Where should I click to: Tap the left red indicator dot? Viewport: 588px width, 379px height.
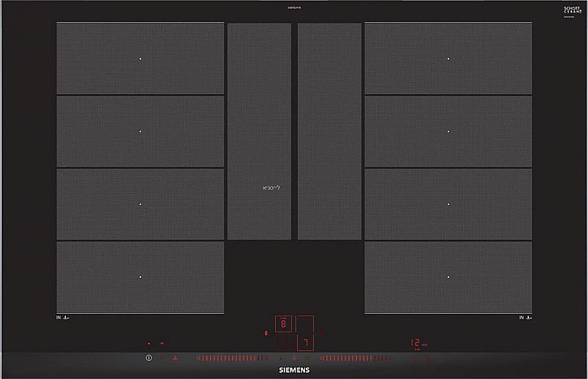click(149, 344)
